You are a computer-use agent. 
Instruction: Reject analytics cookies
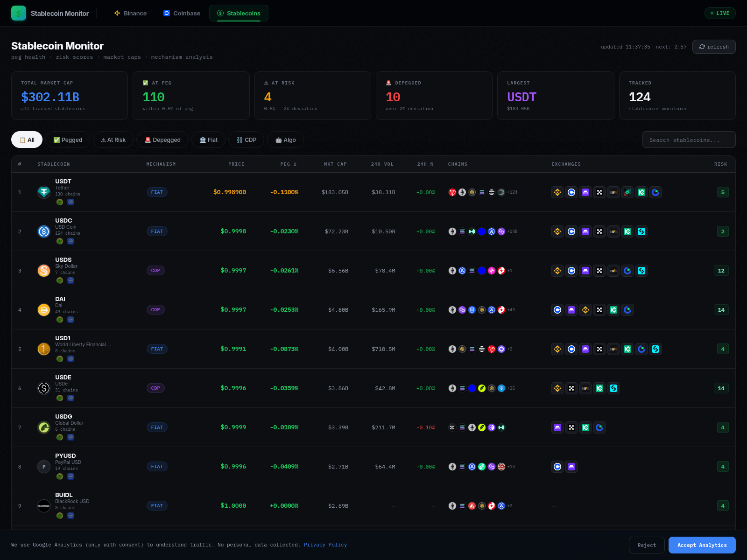click(647, 545)
